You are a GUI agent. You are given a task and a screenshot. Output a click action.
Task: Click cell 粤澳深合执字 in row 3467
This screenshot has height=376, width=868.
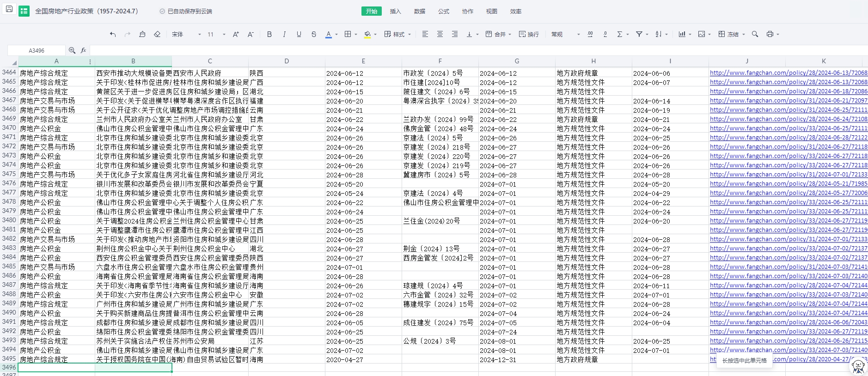pyautogui.click(x=440, y=101)
